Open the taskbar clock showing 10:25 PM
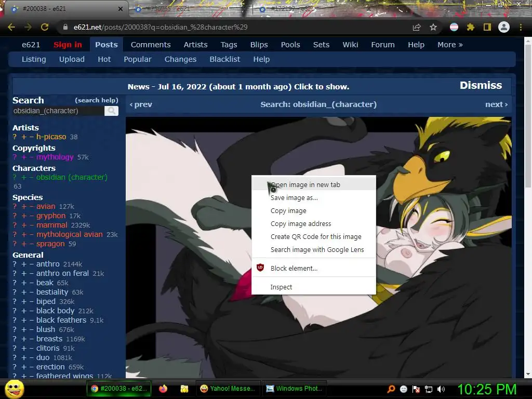 pyautogui.click(x=486, y=389)
